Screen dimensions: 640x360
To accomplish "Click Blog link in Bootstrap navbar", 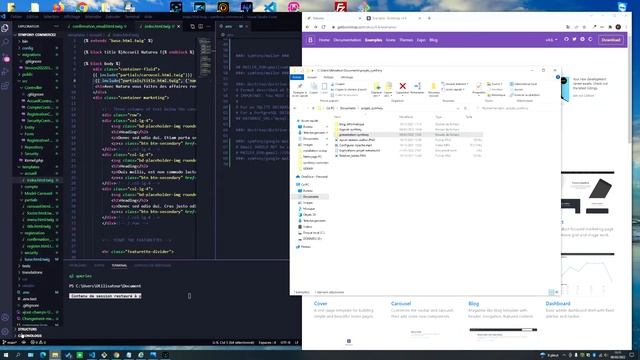I will click(433, 40).
